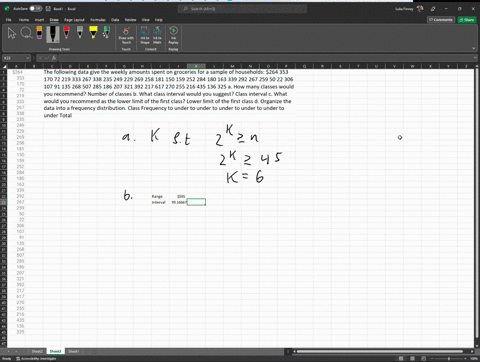This screenshot has height=362, width=480.
Task: Select cell containing Range label
Action: (x=160, y=196)
